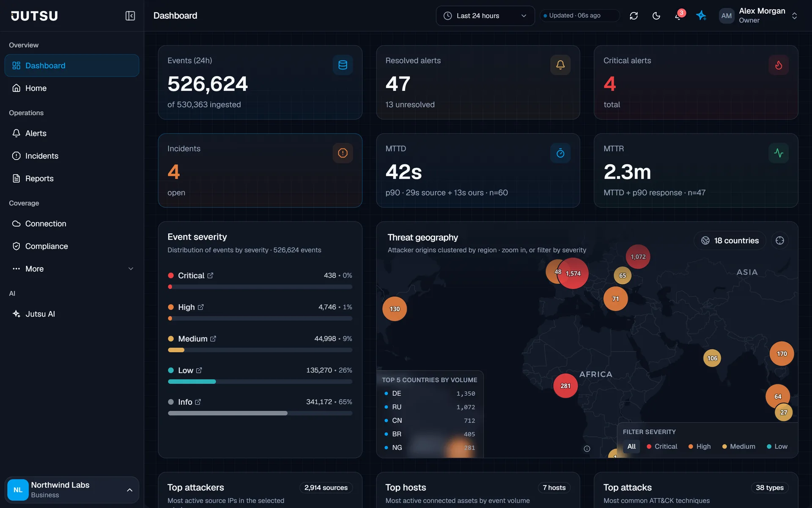Viewport: 812px width, 508px height.
Task: Filter map by High severity
Action: (x=700, y=447)
